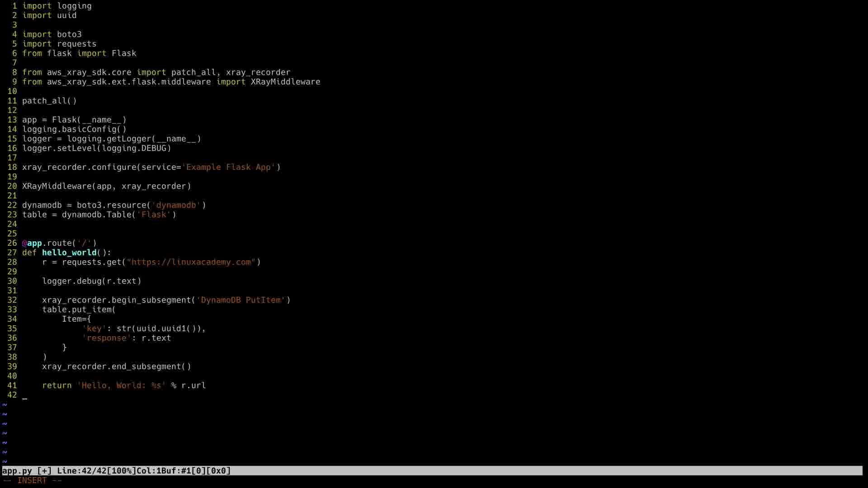
Task: Click logging.DEBUG in the setLevel call
Action: pos(134,148)
